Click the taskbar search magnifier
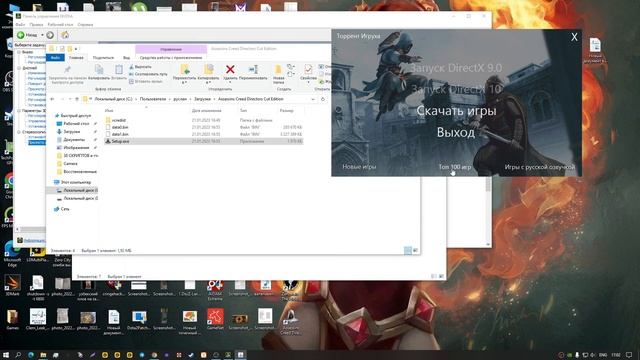 click(18, 355)
